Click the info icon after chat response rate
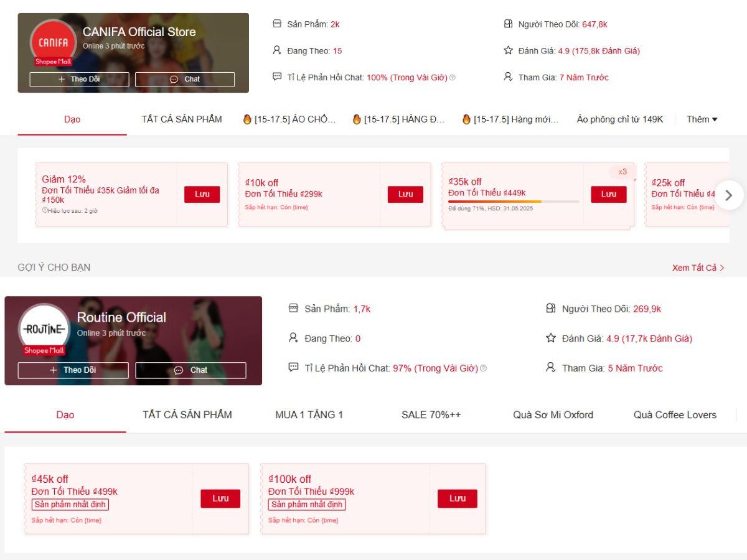The image size is (747, 560). click(454, 78)
